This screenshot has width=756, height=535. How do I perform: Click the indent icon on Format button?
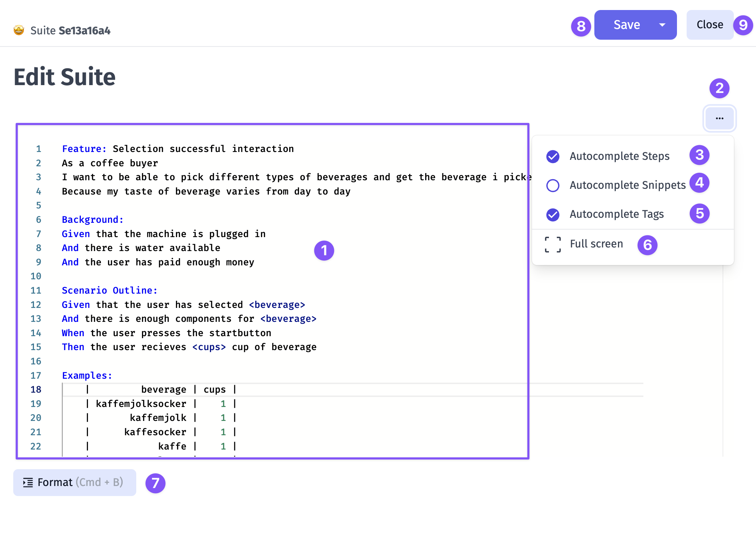(28, 482)
